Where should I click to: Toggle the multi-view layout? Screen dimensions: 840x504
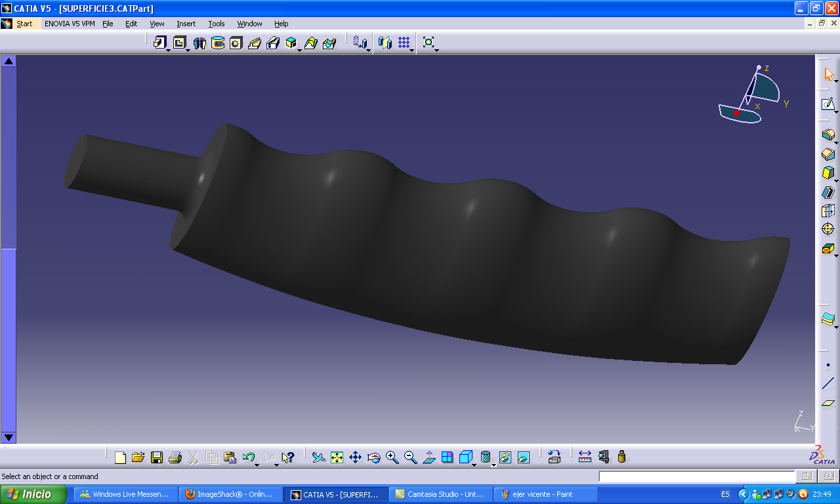(448, 457)
